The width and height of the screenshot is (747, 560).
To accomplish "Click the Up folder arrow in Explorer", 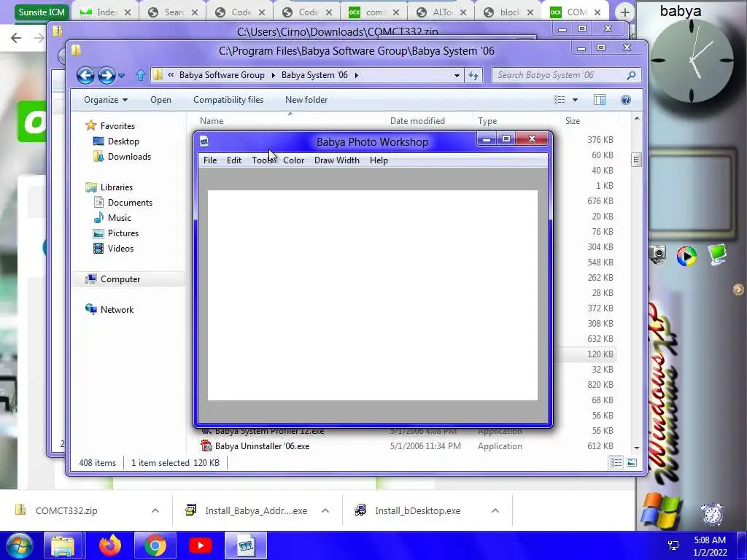I will [x=140, y=75].
